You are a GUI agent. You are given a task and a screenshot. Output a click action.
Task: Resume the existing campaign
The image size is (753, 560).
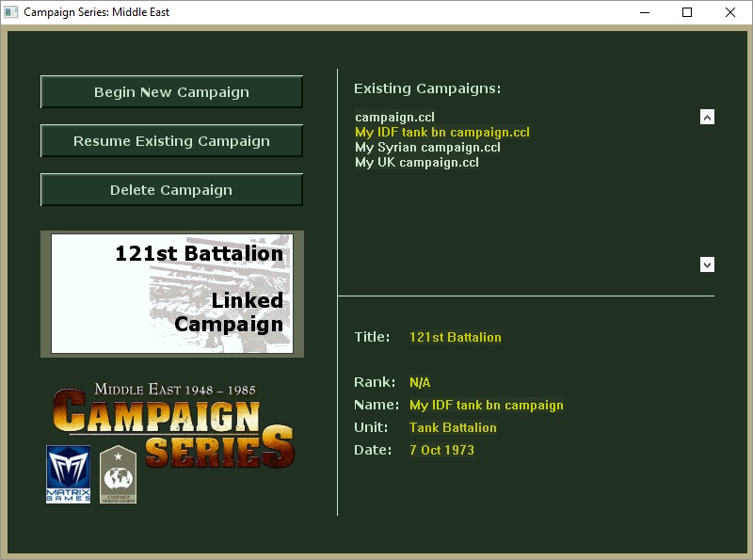click(x=171, y=141)
